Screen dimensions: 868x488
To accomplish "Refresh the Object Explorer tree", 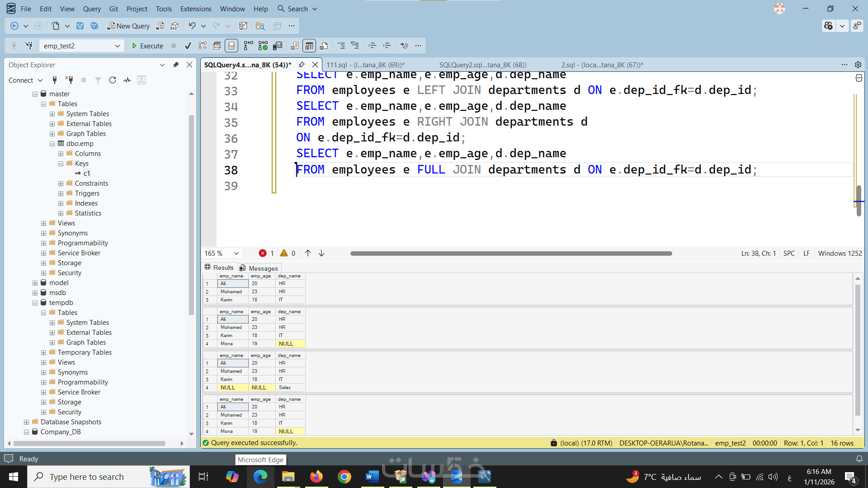I will click(113, 80).
